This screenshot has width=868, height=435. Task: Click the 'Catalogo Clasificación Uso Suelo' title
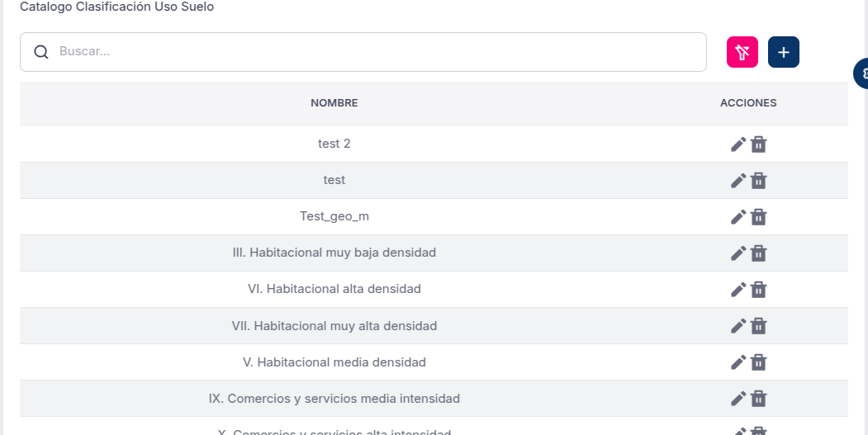click(x=116, y=7)
